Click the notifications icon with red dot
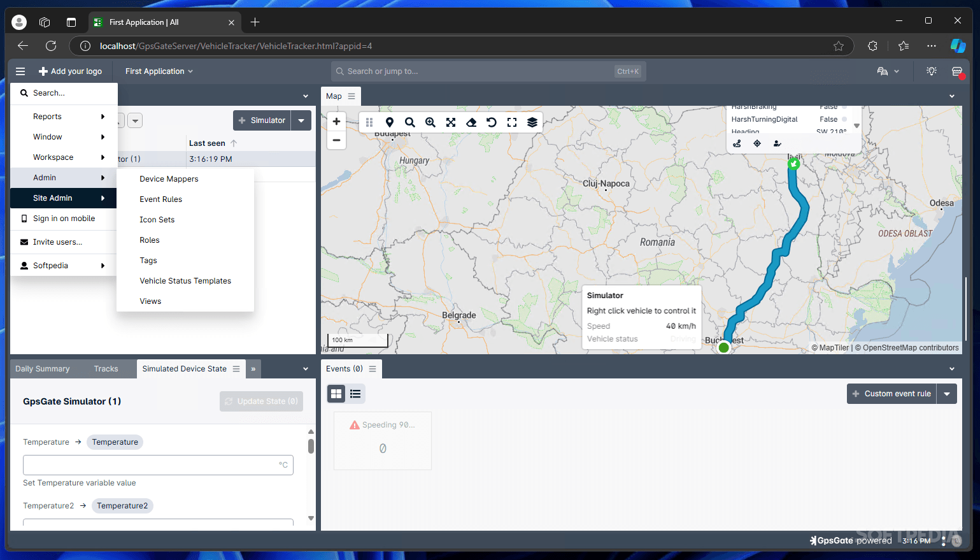 click(x=957, y=71)
